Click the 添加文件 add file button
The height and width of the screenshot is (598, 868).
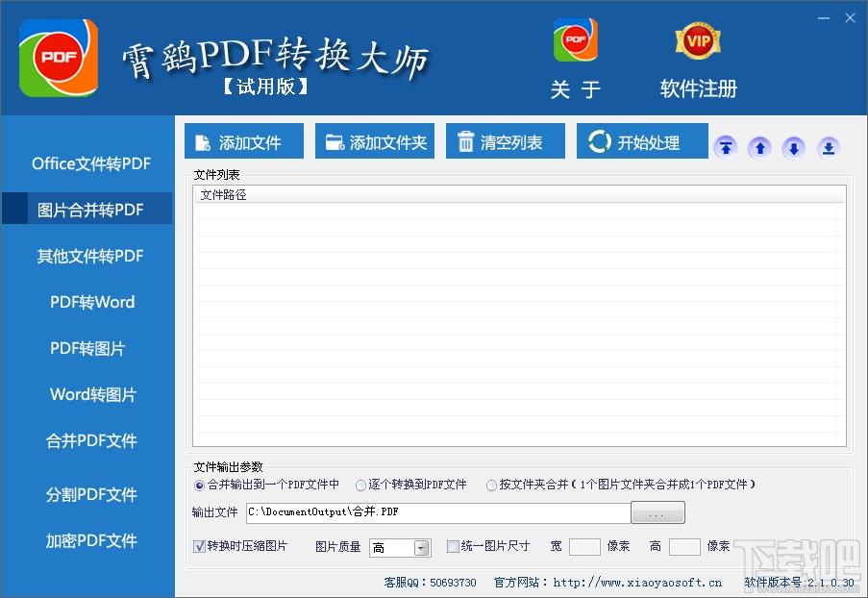(x=244, y=141)
